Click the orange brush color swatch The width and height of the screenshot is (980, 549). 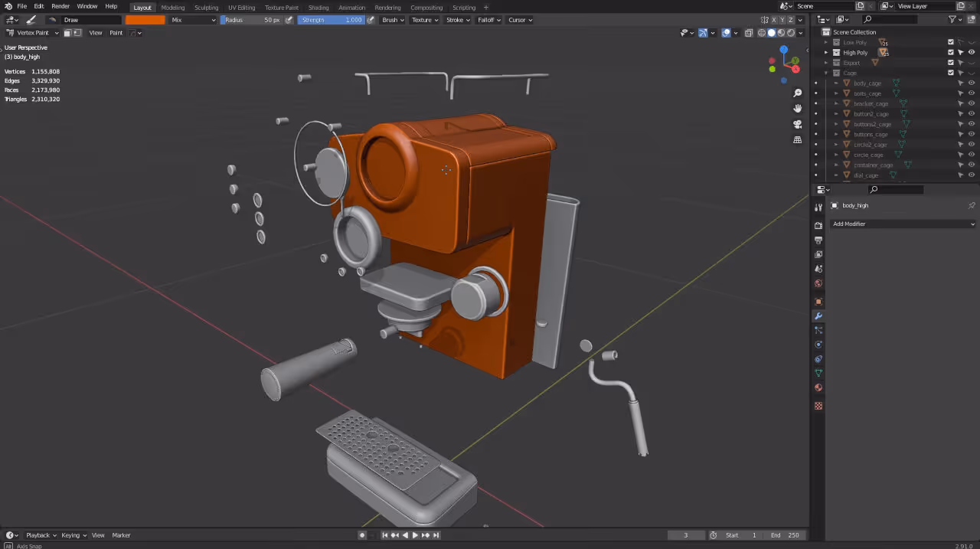pos(144,20)
